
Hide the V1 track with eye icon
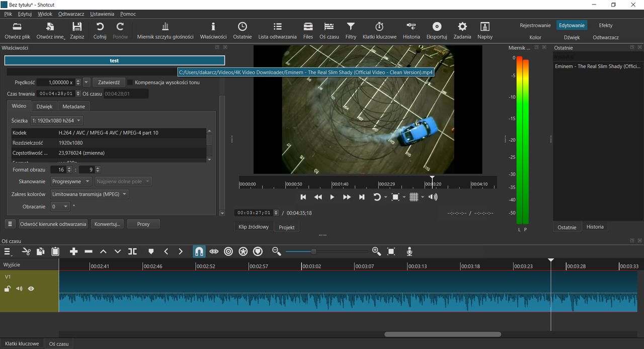31,289
